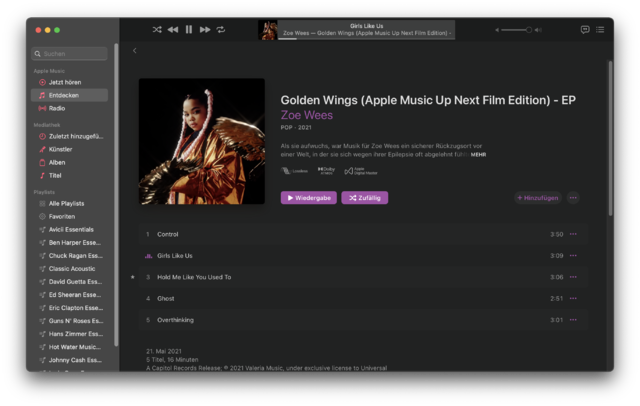Open Künstler in the library
Image resolution: width=640 pixels, height=406 pixels.
69,149
